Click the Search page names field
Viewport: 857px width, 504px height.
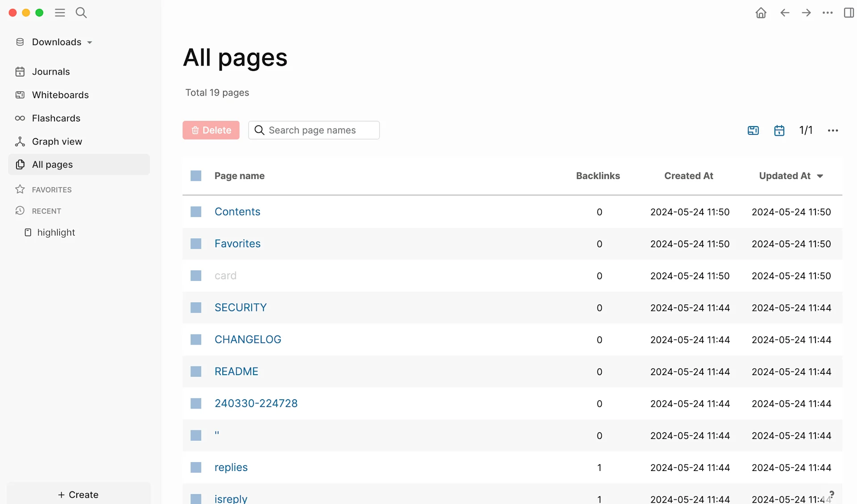314,130
